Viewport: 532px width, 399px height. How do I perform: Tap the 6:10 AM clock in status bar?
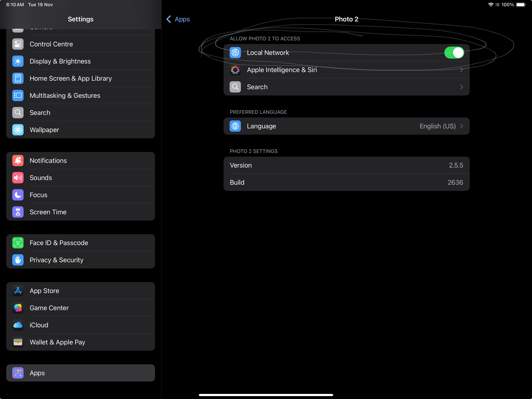pyautogui.click(x=15, y=4)
